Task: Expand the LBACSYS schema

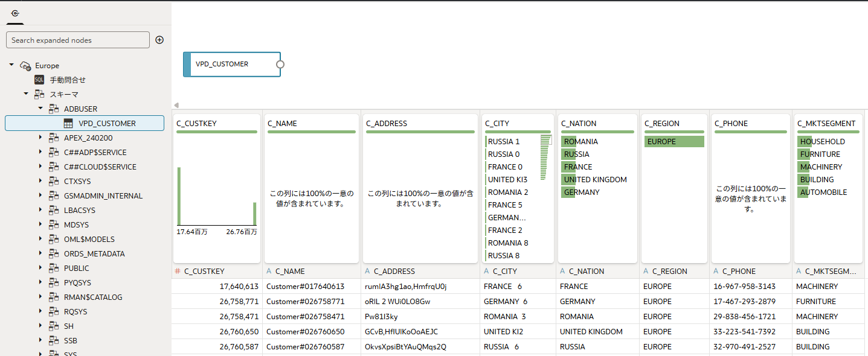Action: (40, 210)
